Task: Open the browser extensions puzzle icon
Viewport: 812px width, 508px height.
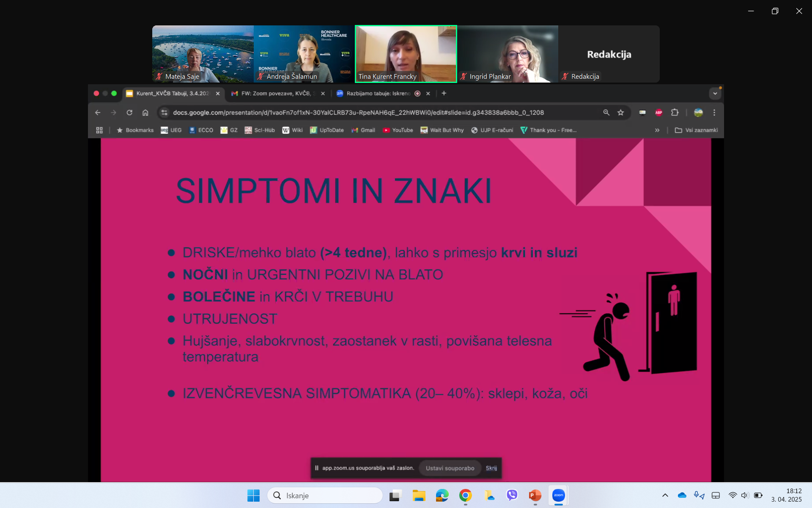Action: pos(675,113)
